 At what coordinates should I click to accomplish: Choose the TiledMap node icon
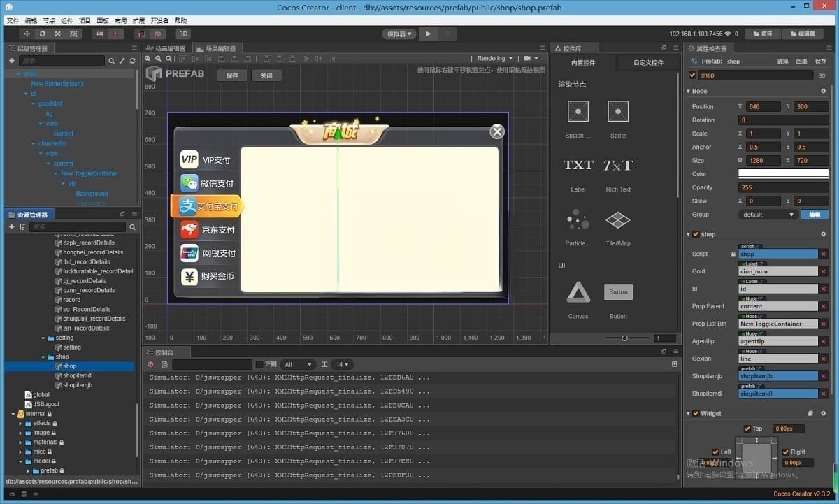[x=618, y=221]
